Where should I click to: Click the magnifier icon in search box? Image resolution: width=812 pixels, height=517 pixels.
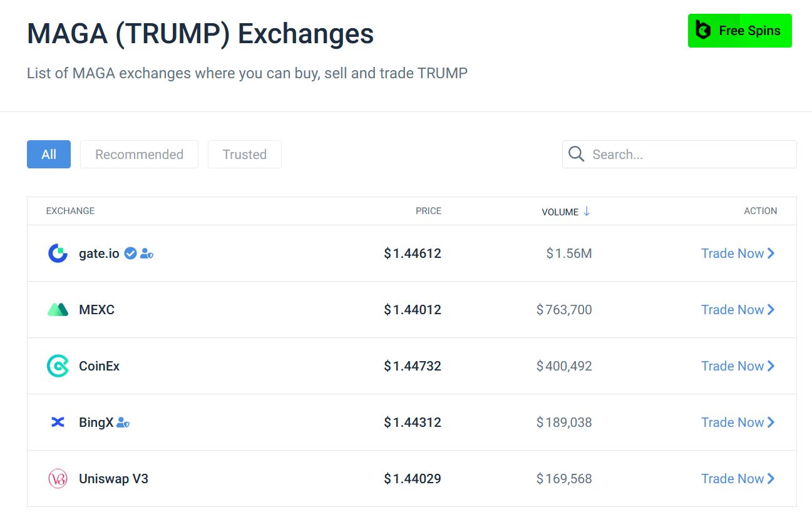[577, 154]
